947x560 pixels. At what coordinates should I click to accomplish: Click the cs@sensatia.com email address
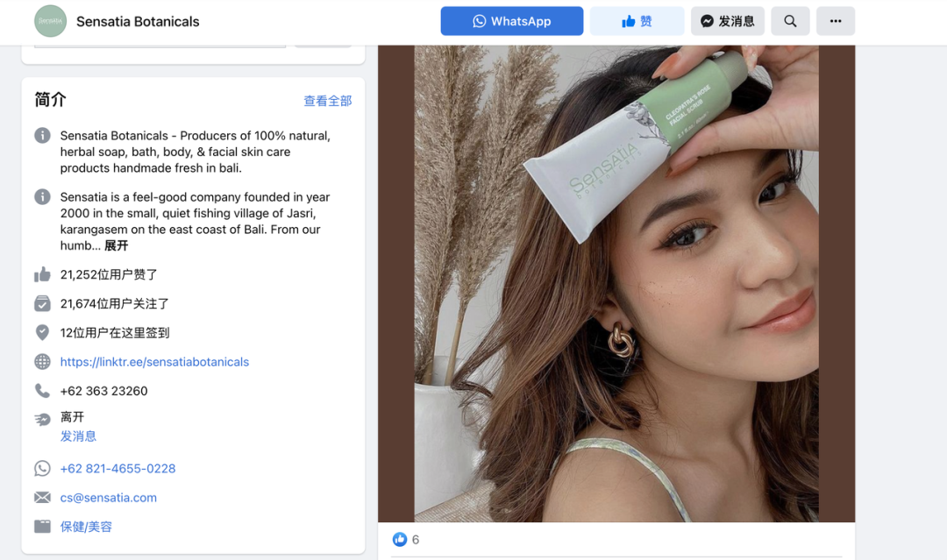pos(108,498)
